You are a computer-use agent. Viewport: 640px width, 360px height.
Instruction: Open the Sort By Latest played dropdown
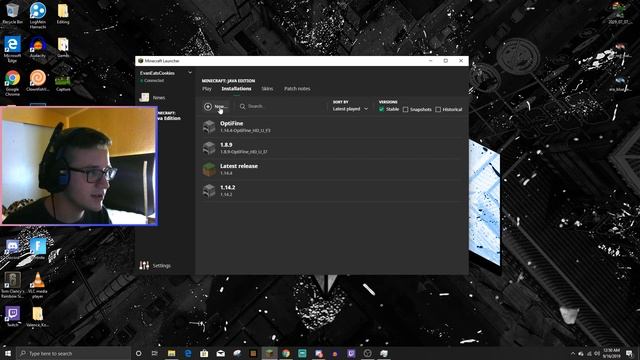point(350,109)
